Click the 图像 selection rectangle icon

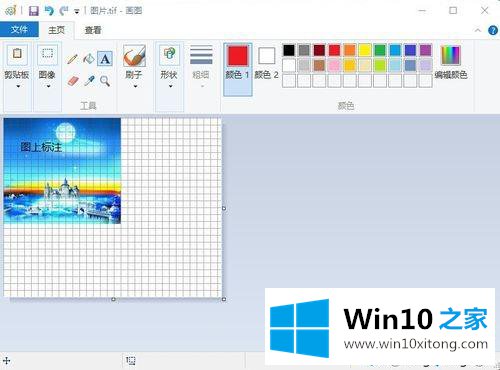click(x=47, y=54)
